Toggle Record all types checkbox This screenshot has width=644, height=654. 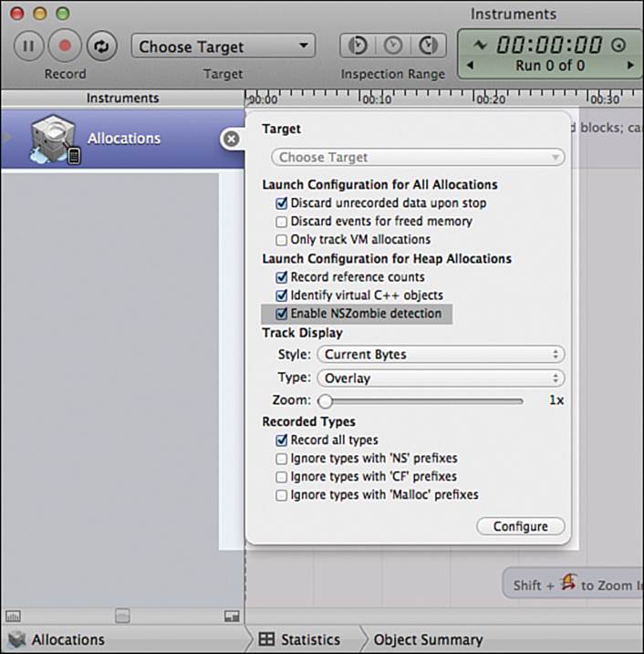[x=282, y=441]
